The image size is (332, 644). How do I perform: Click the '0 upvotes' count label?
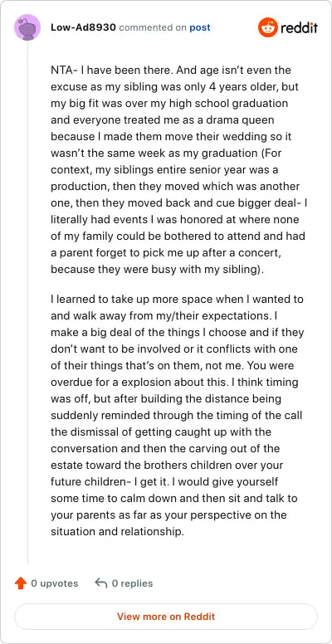[55, 583]
